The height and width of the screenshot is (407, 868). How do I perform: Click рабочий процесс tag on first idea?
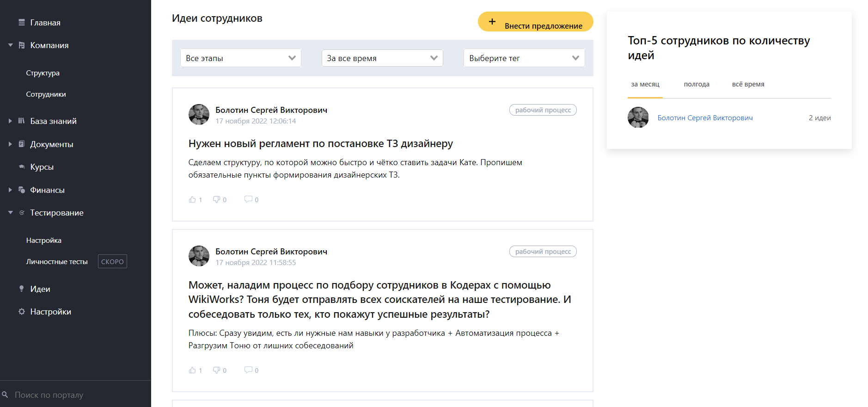pos(543,110)
